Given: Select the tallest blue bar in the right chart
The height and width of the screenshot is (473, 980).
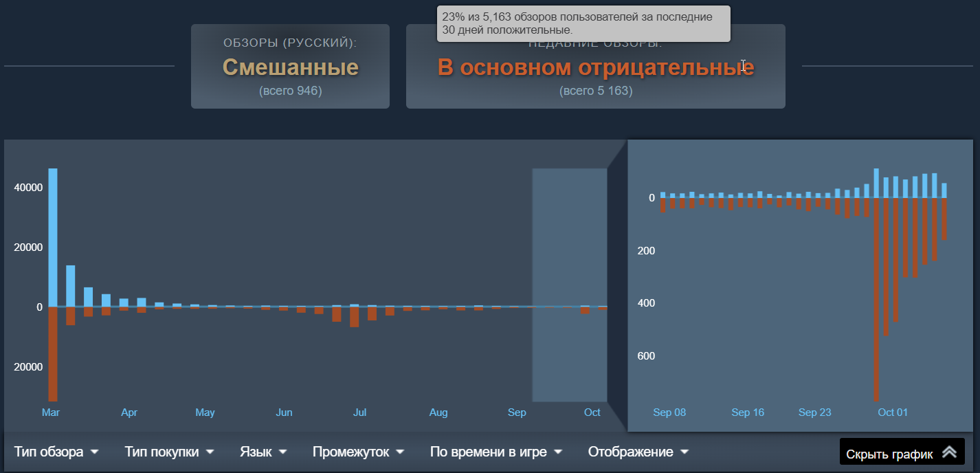Looking at the screenshot, I should point(876,184).
